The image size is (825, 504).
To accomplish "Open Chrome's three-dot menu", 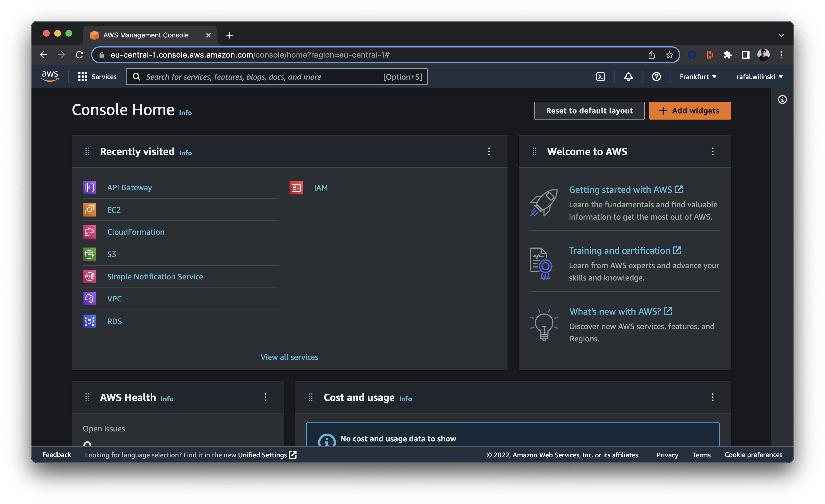I will pyautogui.click(x=781, y=55).
